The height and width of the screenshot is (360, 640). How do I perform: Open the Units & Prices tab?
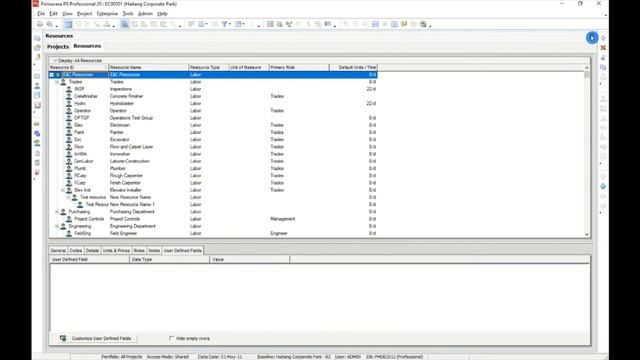(116, 251)
